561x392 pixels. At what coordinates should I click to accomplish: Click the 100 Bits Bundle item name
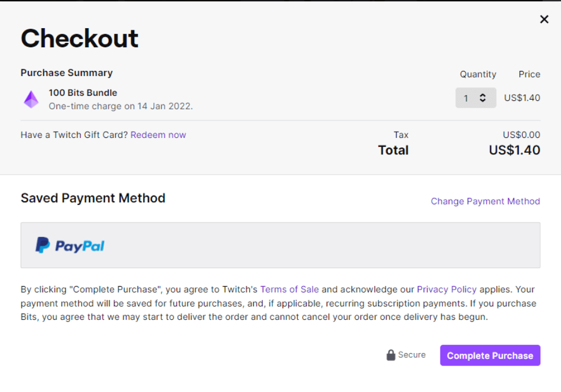(83, 93)
